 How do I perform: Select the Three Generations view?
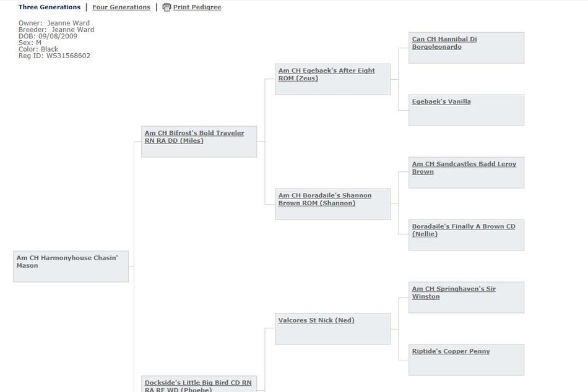50,7
